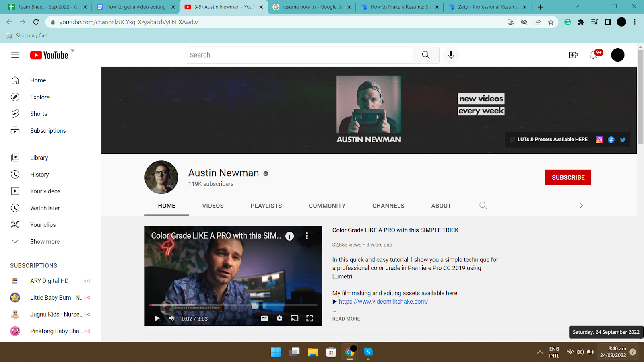Open the video settings gear

[279, 319]
